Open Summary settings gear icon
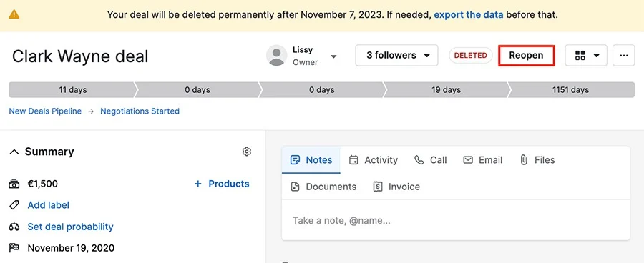Image resolution: width=644 pixels, height=263 pixels. tap(246, 152)
